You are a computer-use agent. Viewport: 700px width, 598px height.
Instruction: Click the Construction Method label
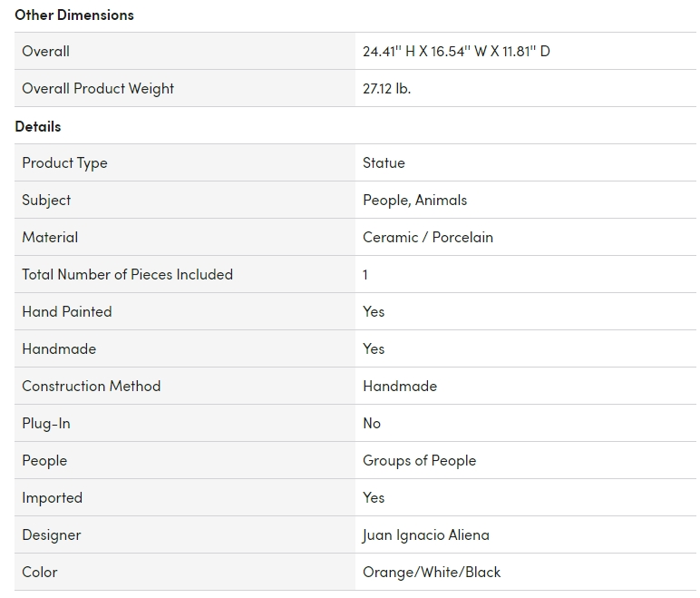tap(91, 387)
